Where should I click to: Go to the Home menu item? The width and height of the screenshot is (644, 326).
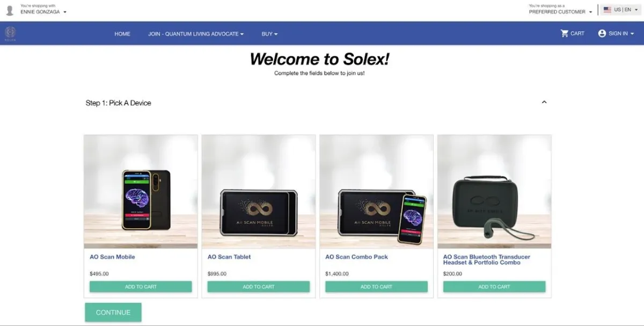[x=122, y=34]
